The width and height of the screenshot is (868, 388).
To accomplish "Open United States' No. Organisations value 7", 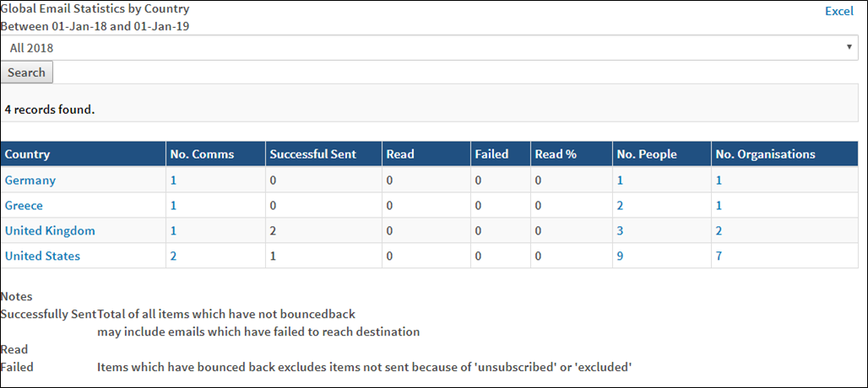I will click(719, 256).
